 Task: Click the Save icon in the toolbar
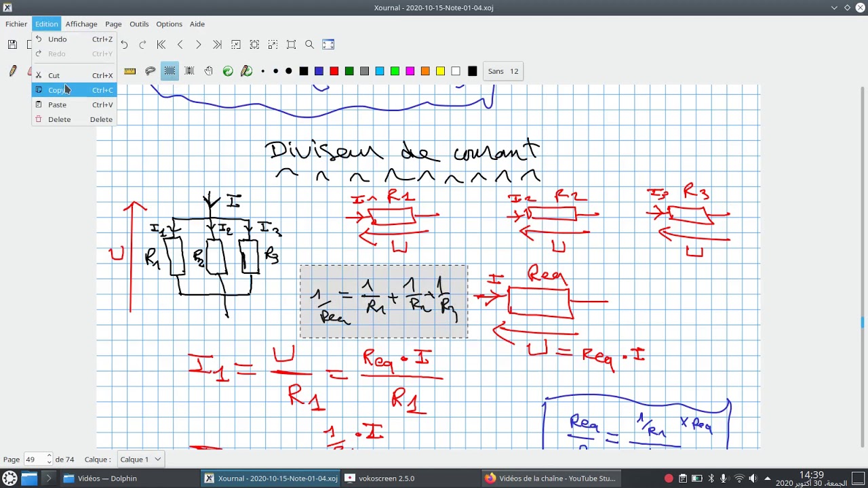(12, 45)
